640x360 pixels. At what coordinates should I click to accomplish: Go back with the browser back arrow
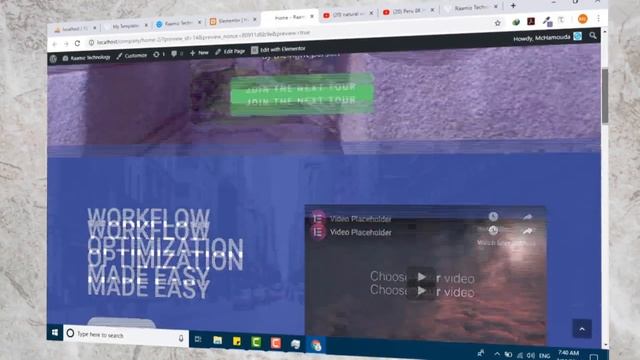tap(55, 44)
